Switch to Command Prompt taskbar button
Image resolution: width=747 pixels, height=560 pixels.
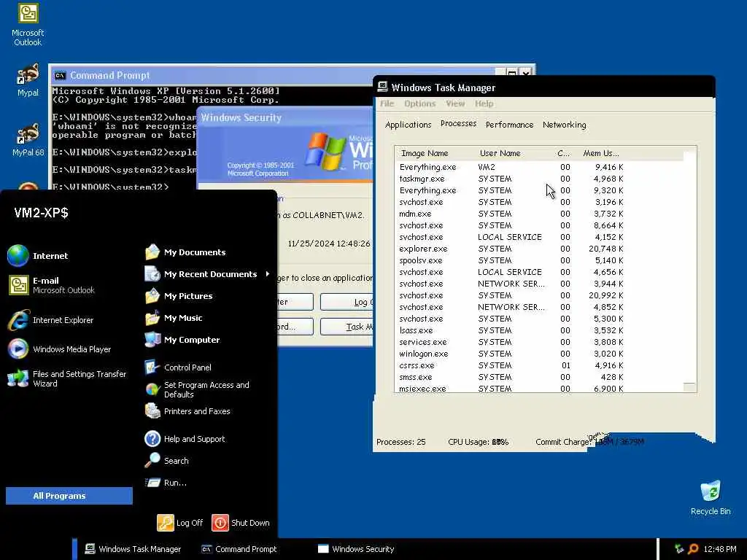[x=239, y=549]
